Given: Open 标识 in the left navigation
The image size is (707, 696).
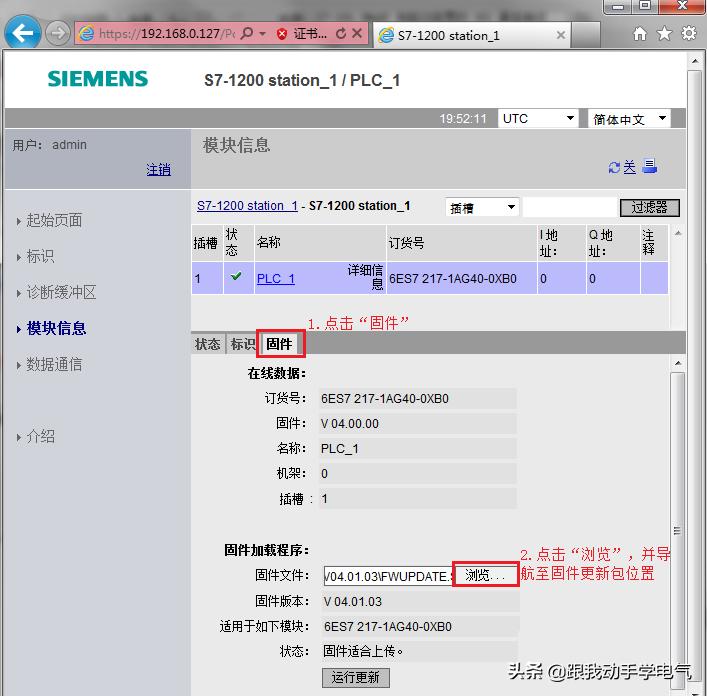Looking at the screenshot, I should pos(40,256).
